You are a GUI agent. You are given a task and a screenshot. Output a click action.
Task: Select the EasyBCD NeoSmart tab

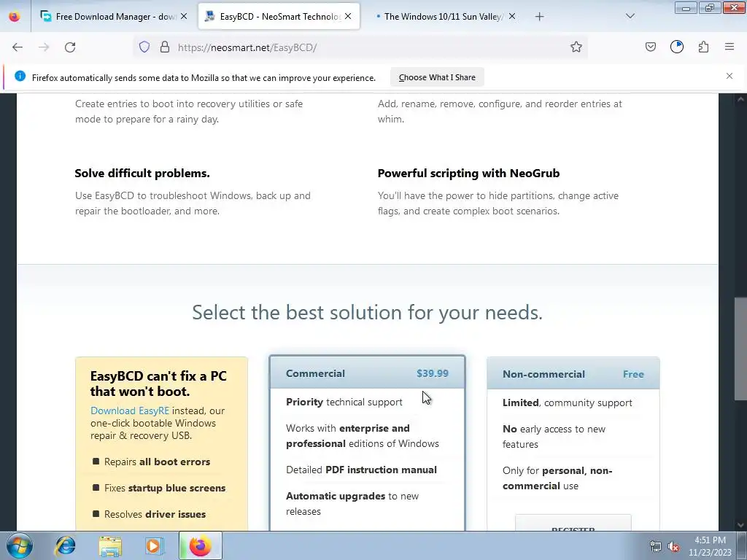[279, 16]
